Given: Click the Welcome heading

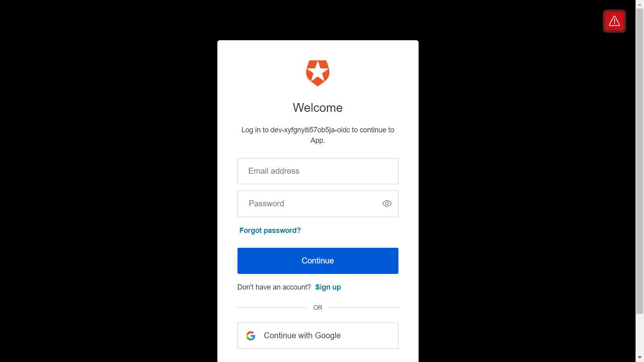Looking at the screenshot, I should pyautogui.click(x=318, y=108).
